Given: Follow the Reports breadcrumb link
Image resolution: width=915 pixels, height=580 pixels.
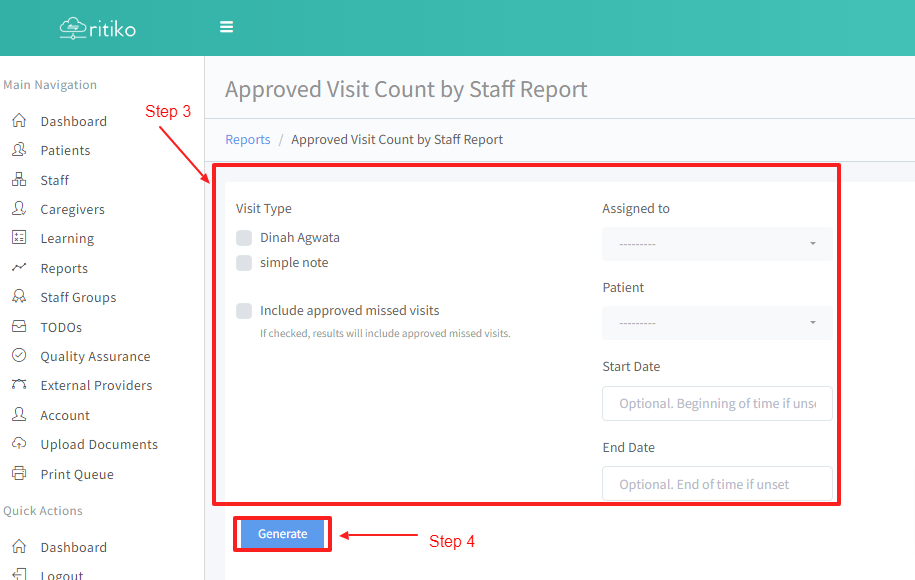Looking at the screenshot, I should coord(248,140).
